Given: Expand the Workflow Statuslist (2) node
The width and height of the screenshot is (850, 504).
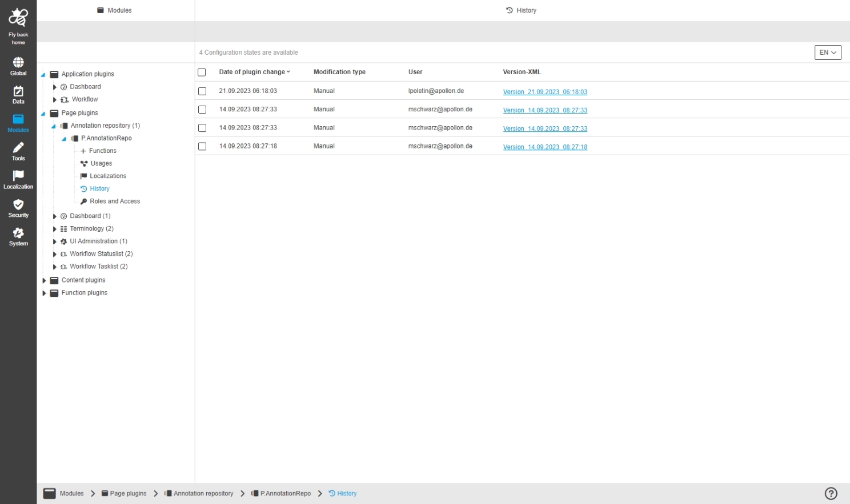Looking at the screenshot, I should [54, 254].
